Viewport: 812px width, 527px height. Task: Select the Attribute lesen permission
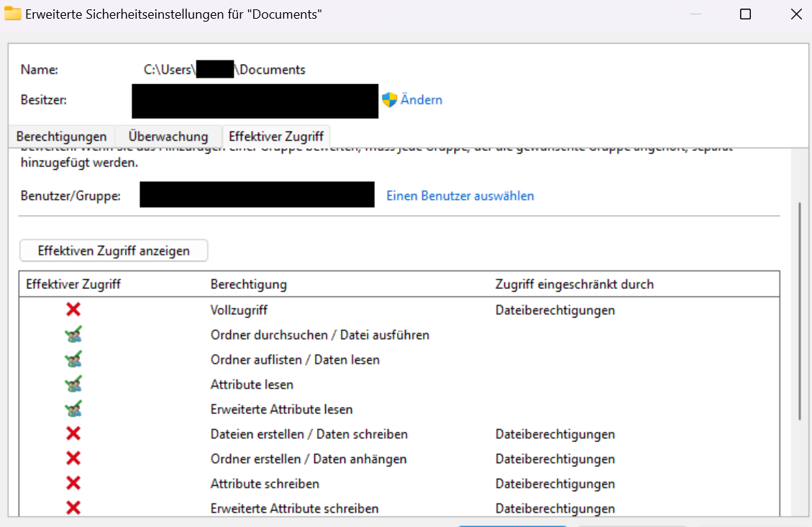(252, 385)
